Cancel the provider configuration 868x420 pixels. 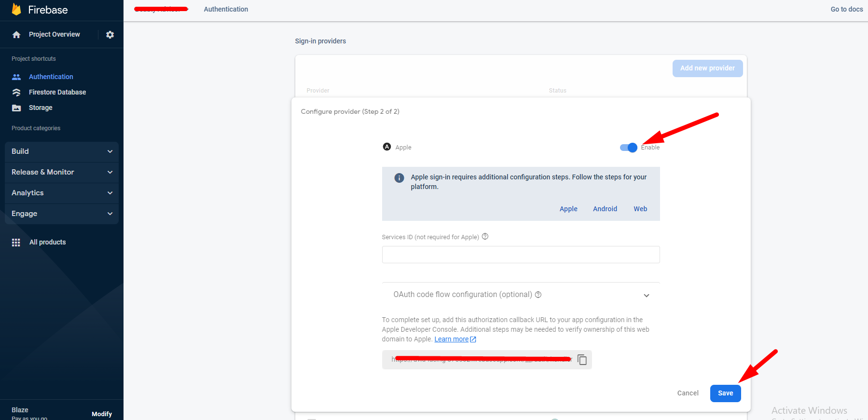click(x=688, y=393)
